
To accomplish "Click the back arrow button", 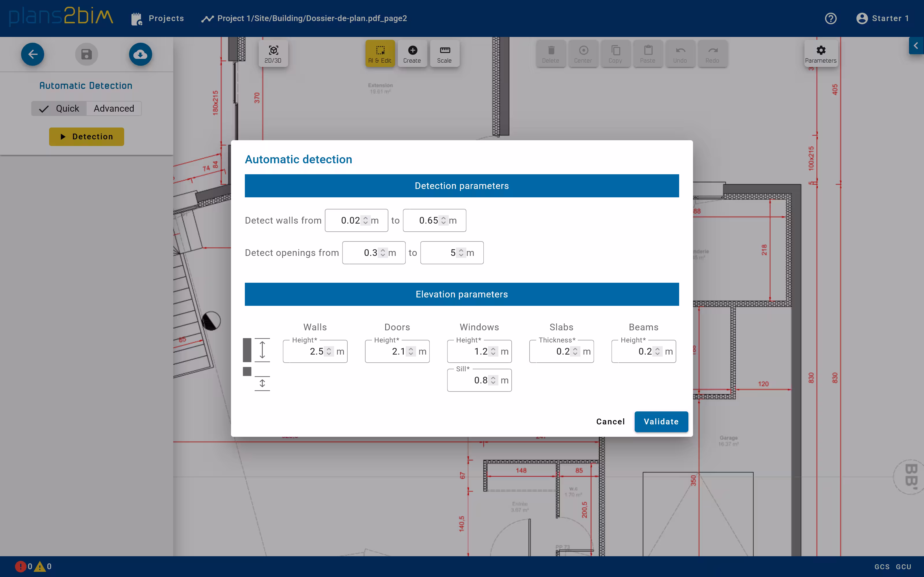I will click(32, 54).
